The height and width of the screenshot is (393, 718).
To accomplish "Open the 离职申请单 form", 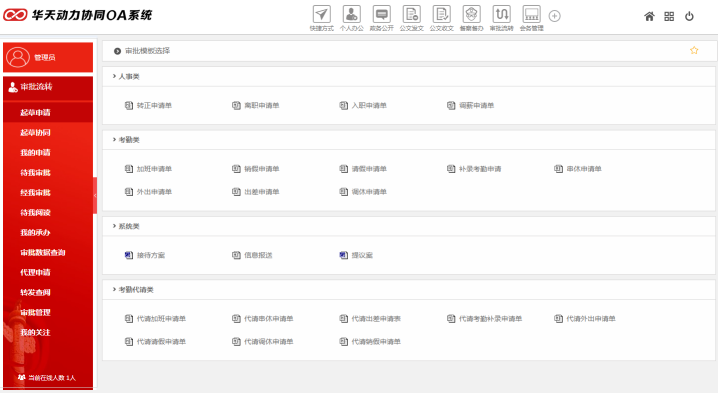I will click(x=256, y=105).
